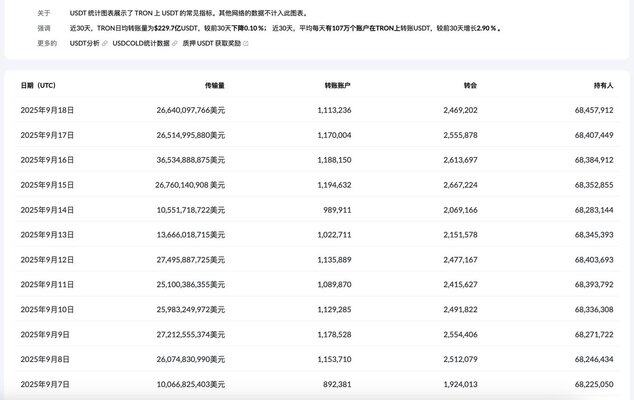Image resolution: width=634 pixels, height=400 pixels.
Task: Click transfer volume 25,983,249,972美元
Action: tap(190, 309)
